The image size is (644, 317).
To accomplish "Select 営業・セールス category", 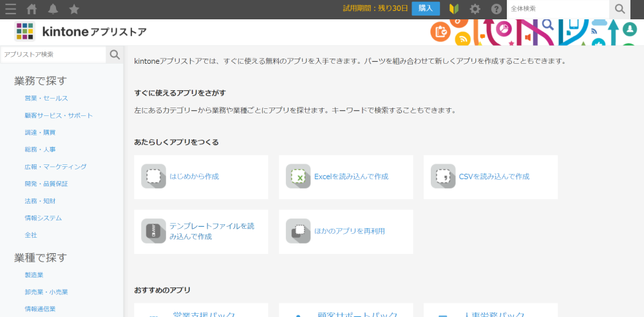I will point(46,99).
